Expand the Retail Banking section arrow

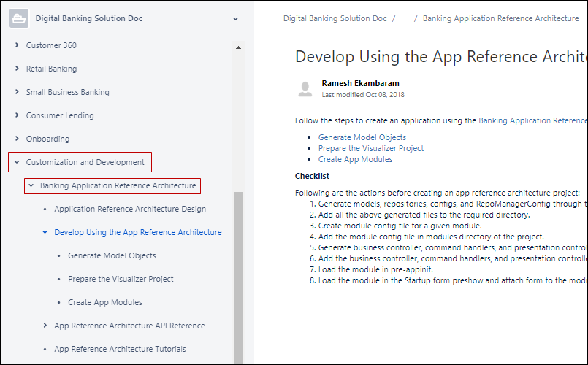[x=17, y=69]
